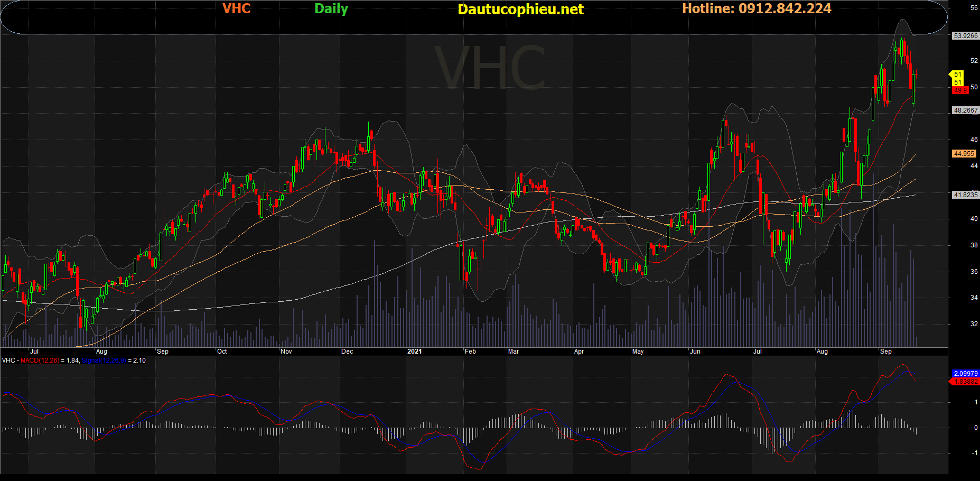Open the Dautucophieu.net website link
The width and height of the screenshot is (980, 481).
click(x=520, y=10)
